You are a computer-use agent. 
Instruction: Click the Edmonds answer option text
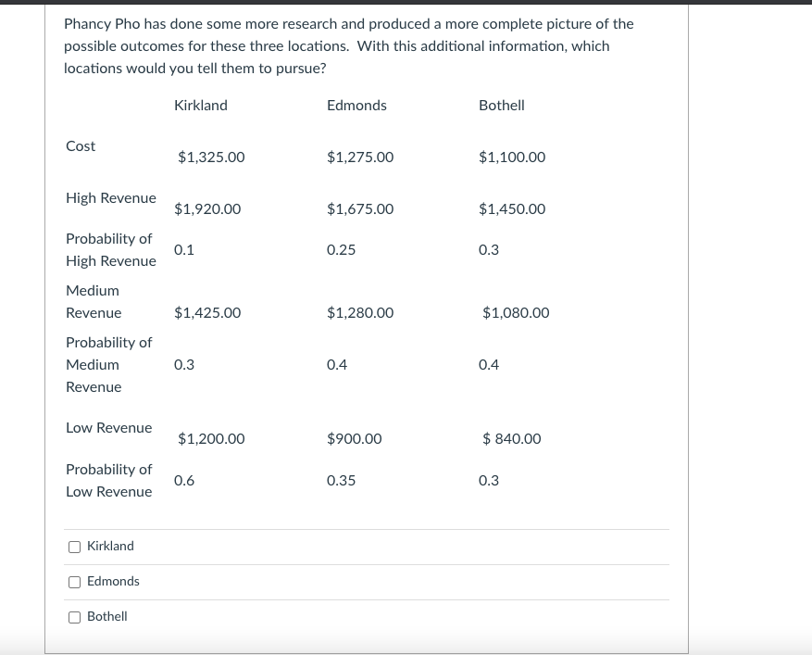coord(113,581)
